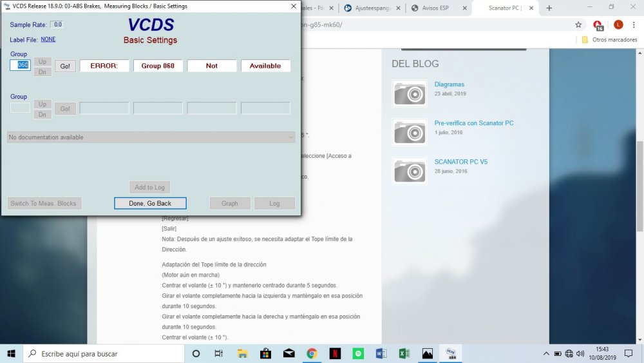Open a new Chrome tab
Screen dimensions: 644x363
coord(549,8)
